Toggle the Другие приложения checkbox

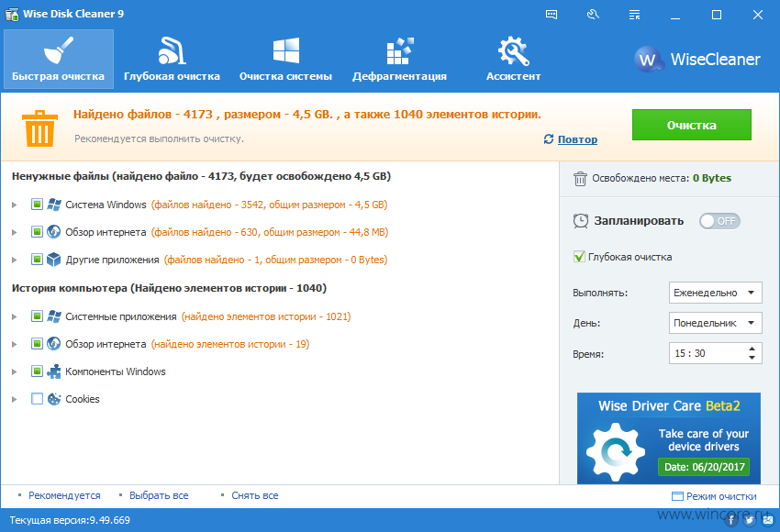[37, 259]
